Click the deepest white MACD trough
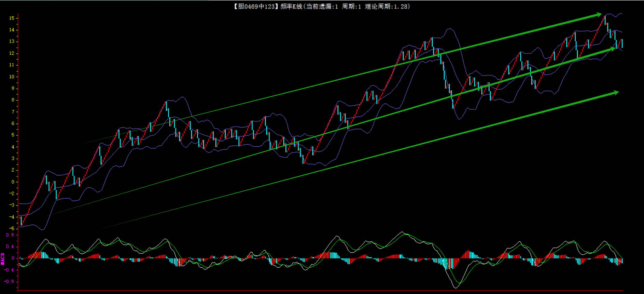The height and width of the screenshot is (294, 644). pyautogui.click(x=456, y=287)
